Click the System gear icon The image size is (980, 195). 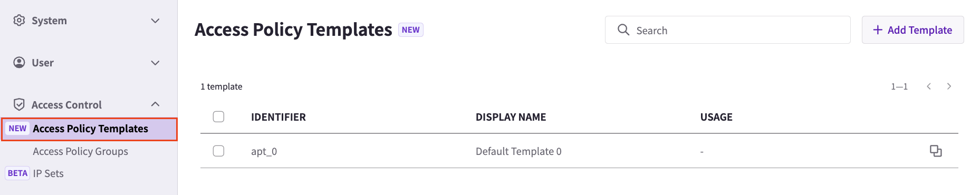point(19,20)
